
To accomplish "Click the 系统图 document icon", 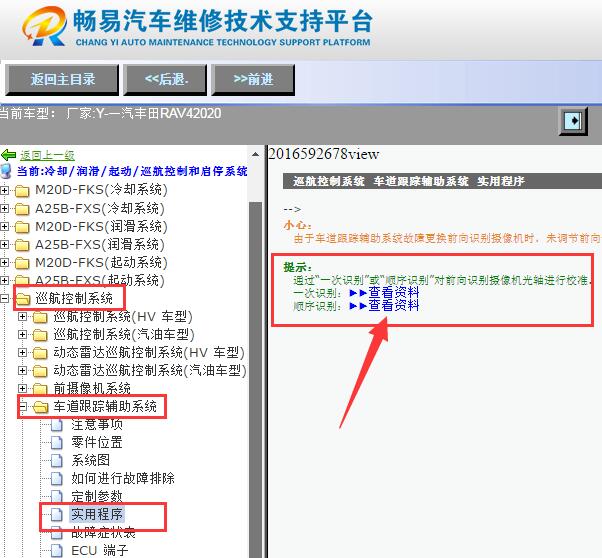I will tap(57, 460).
